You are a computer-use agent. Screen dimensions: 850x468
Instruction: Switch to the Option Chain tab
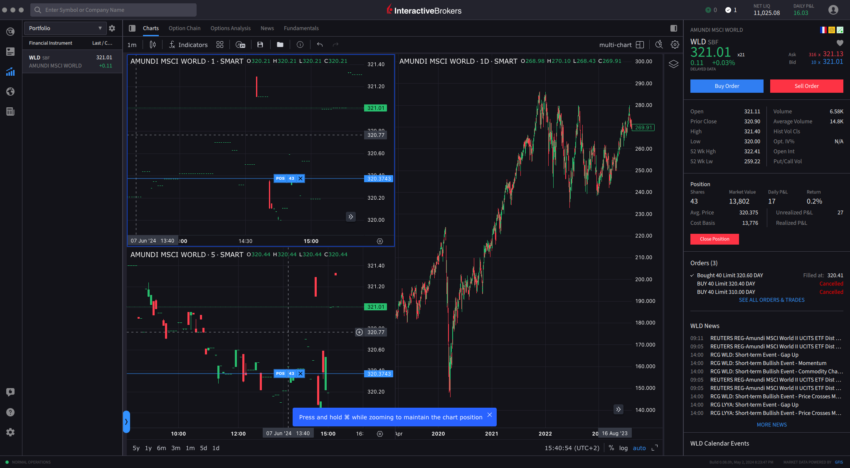pos(184,28)
